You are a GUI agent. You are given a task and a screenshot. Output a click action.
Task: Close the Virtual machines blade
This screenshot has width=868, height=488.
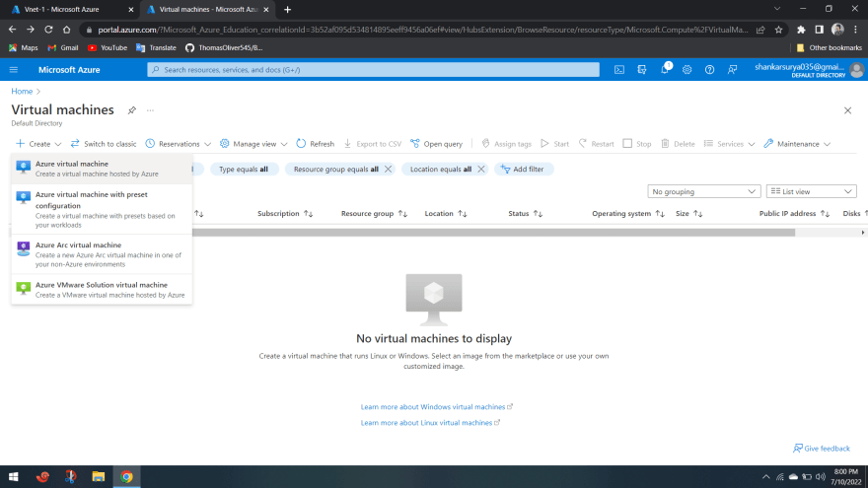click(847, 110)
